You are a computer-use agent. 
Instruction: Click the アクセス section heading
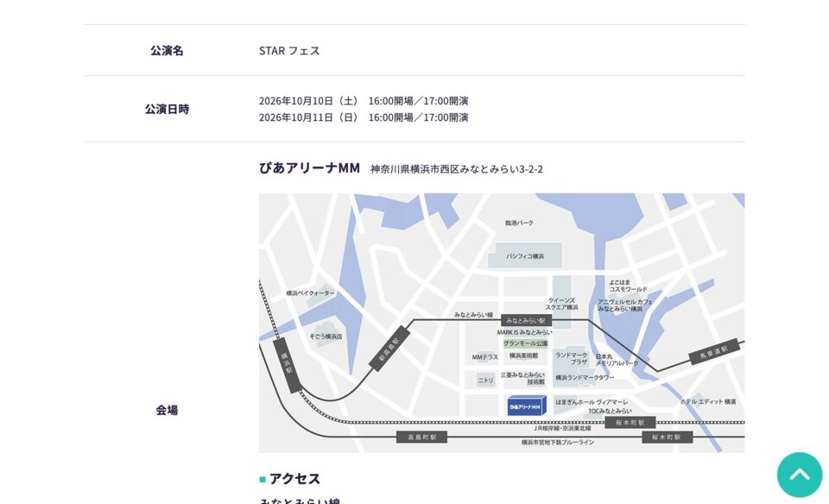[x=294, y=479]
